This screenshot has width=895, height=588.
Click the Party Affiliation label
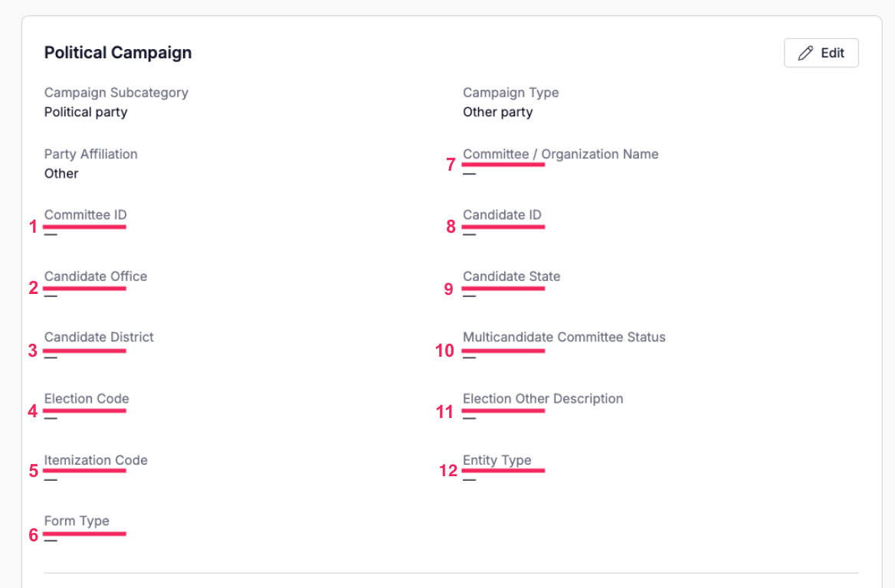90,154
